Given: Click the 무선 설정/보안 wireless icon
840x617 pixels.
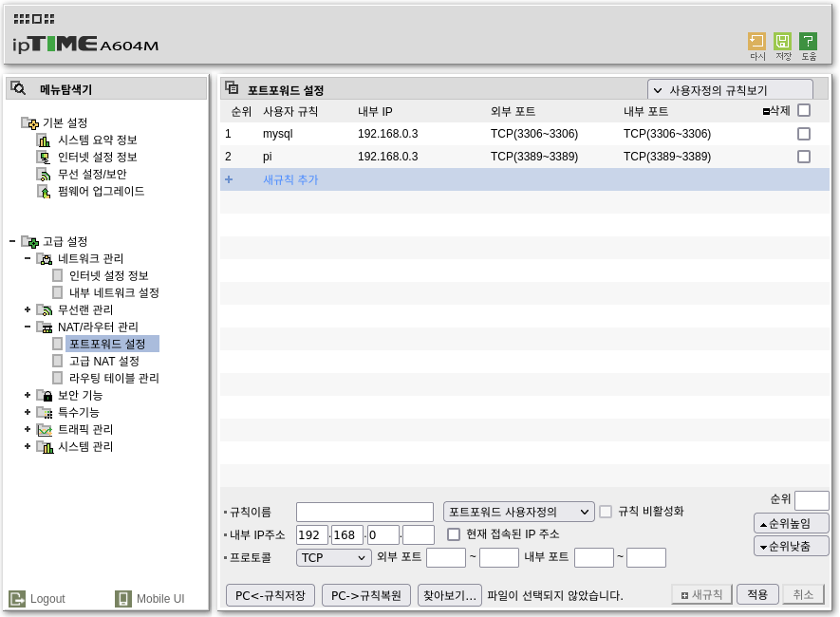Looking at the screenshot, I should [x=44, y=175].
